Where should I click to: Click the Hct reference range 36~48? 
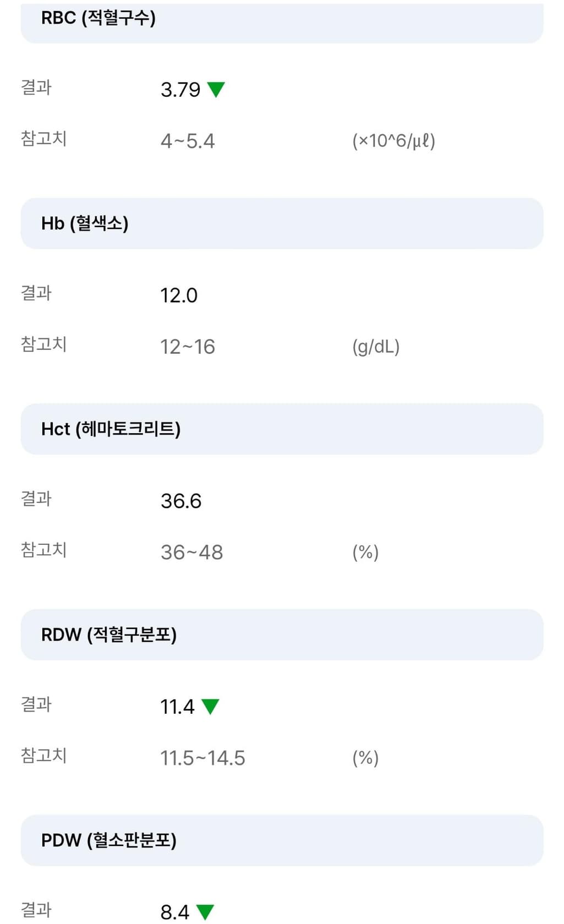191,553
